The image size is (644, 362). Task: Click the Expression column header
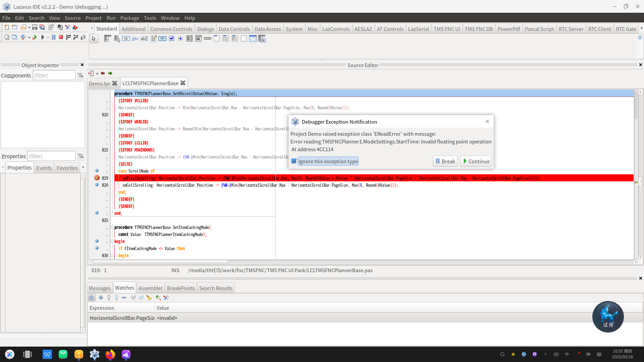(x=121, y=308)
